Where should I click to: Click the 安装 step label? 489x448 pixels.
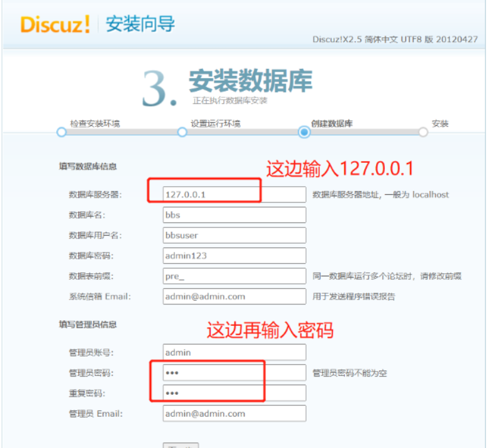[x=440, y=123]
